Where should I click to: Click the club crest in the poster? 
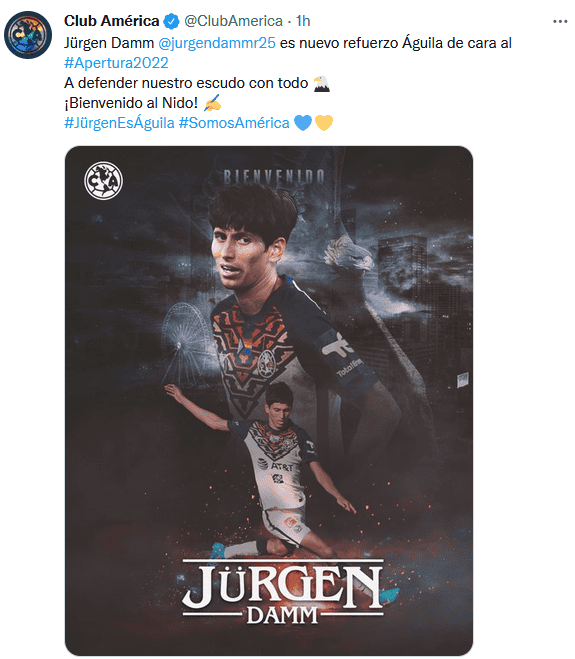pos(103,181)
